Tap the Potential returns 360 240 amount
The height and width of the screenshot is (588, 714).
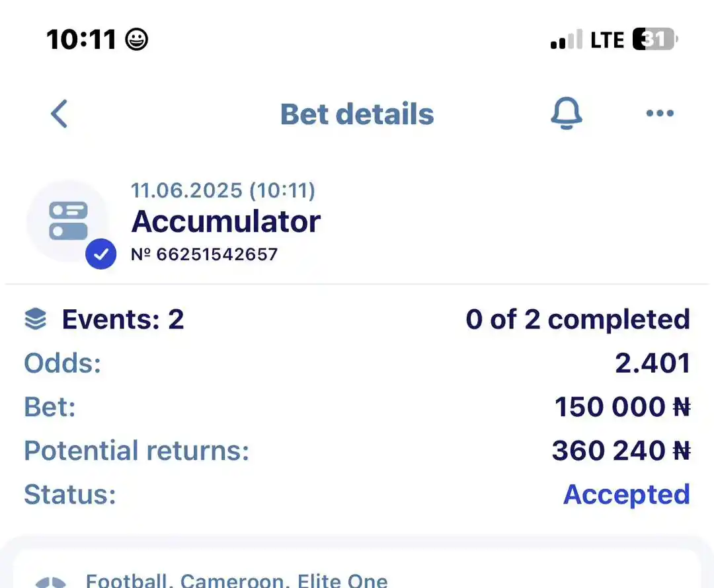[621, 451]
